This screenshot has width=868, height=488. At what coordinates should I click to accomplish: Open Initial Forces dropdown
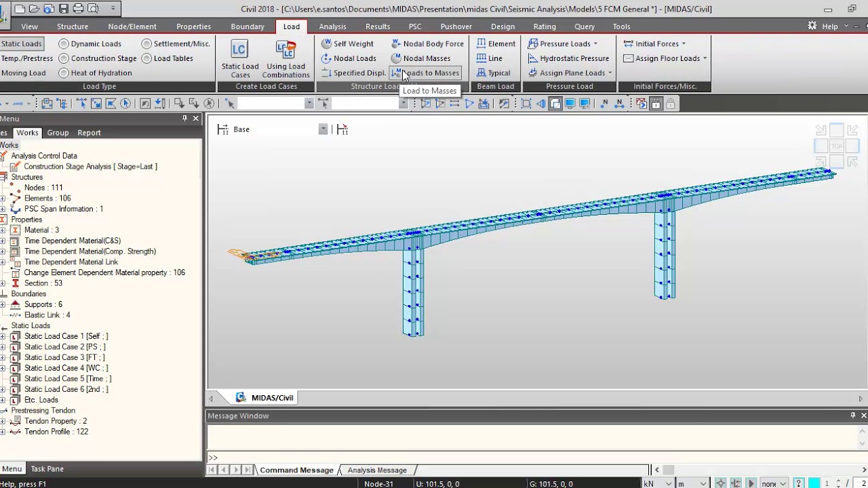(654, 43)
